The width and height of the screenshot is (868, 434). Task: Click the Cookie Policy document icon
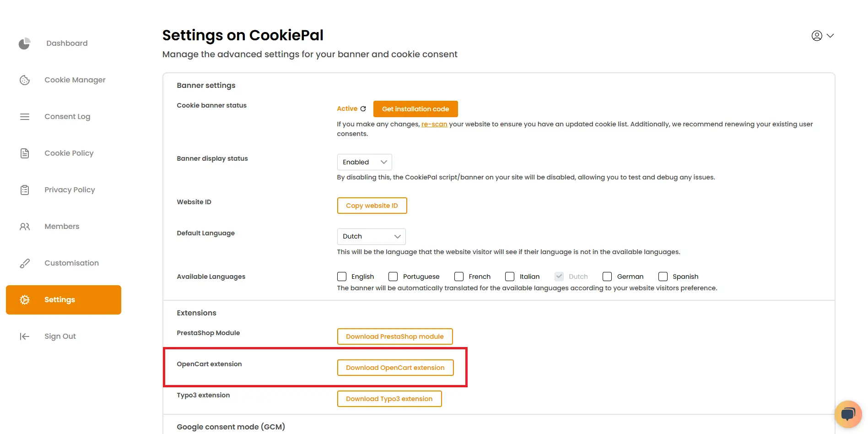click(x=24, y=153)
